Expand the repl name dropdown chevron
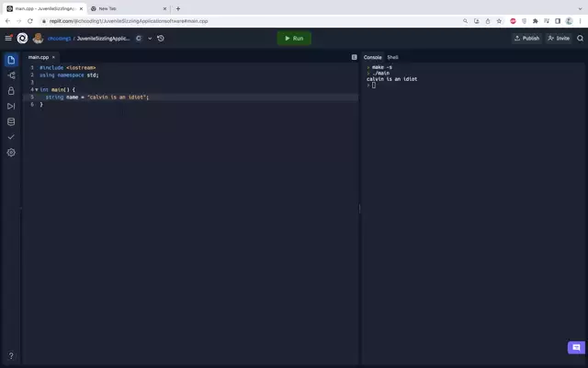The height and width of the screenshot is (368, 588). [x=150, y=39]
